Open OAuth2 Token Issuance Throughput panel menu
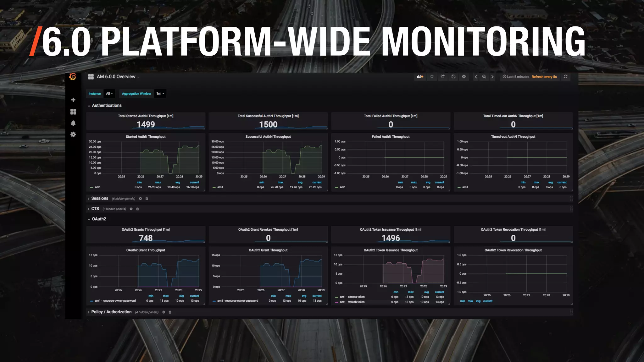This screenshot has height=362, width=644. click(391, 250)
